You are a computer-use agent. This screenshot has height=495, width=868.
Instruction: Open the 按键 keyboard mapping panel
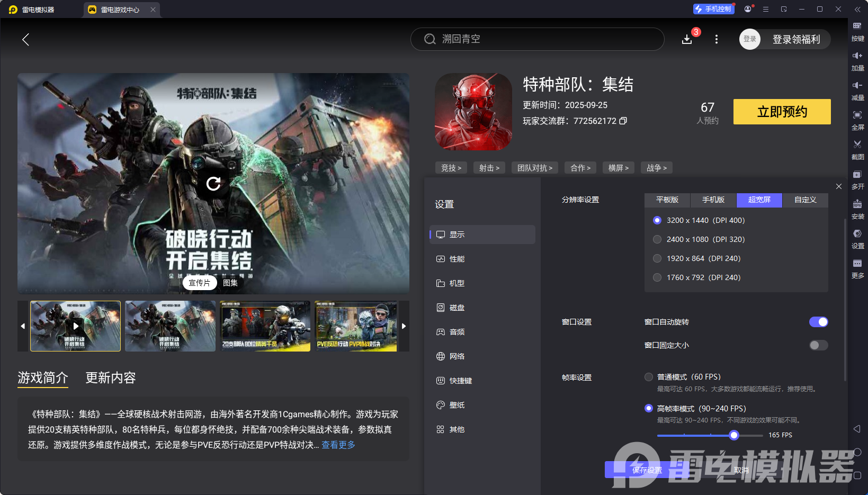(858, 31)
